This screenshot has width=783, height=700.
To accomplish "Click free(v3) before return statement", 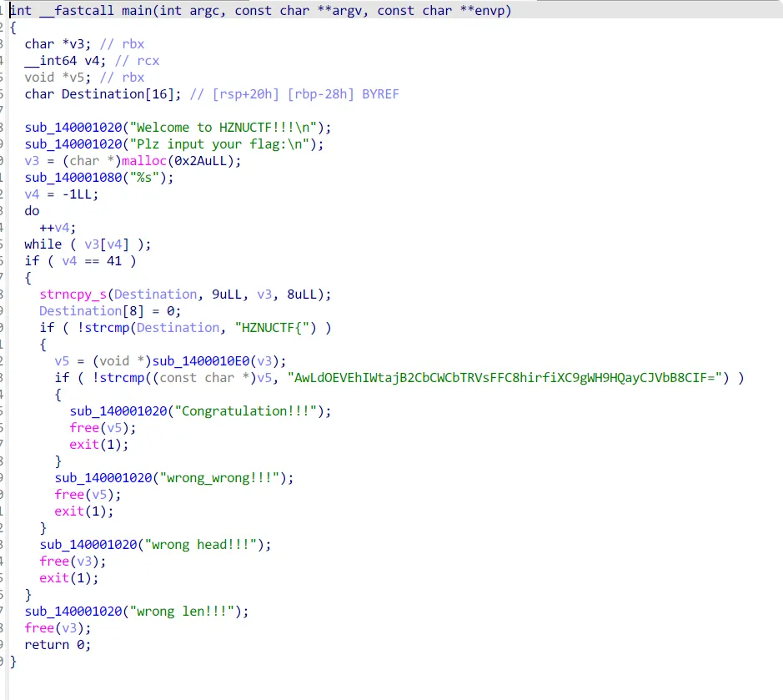I will point(58,628).
